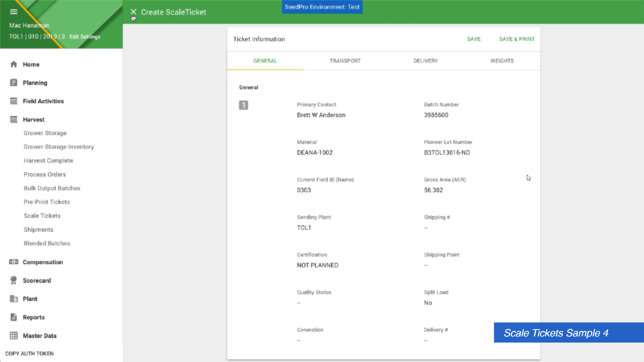Select Grower Storage Inventory submenu item
The height and width of the screenshot is (362, 644).
59,147
